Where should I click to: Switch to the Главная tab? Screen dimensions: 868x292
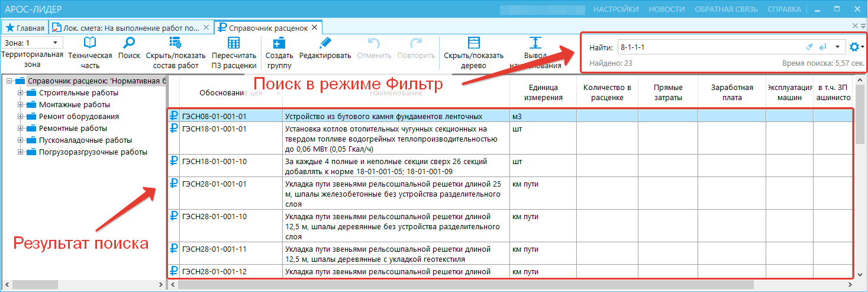(x=25, y=27)
